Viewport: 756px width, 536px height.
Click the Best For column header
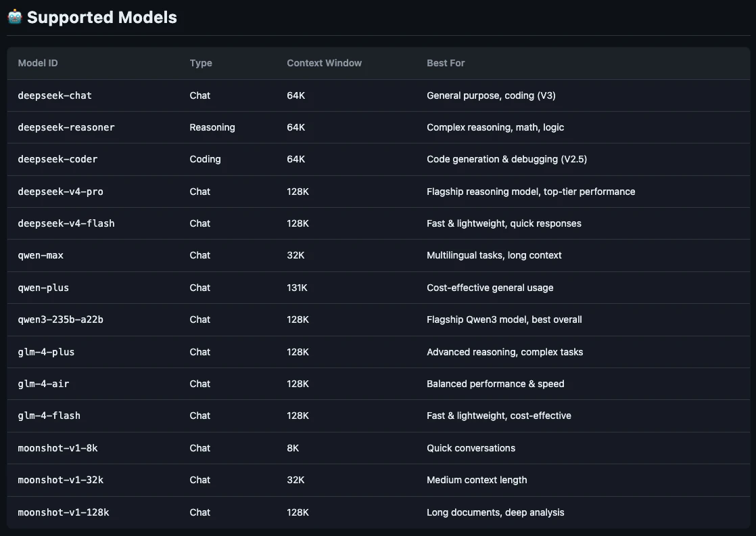tap(446, 63)
